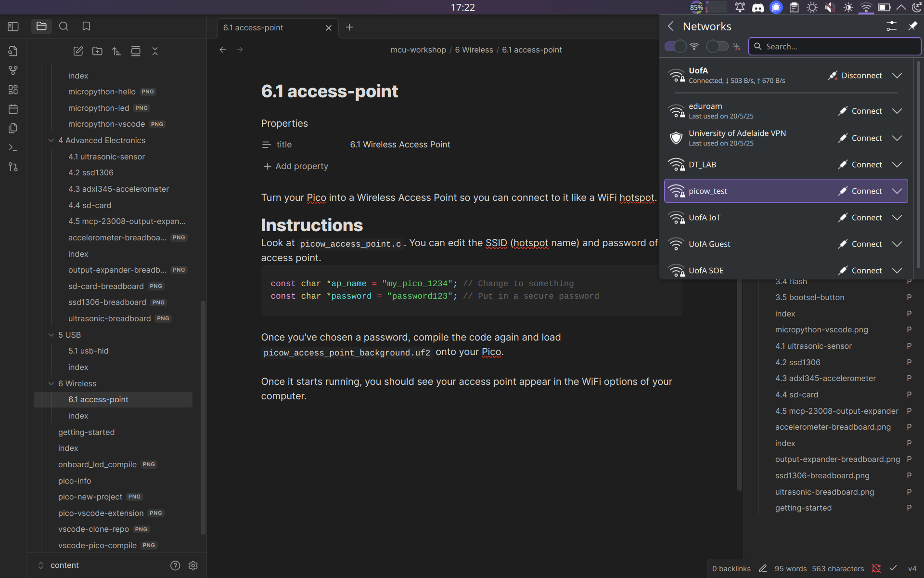Show 0 backlinks in status bar
924x578 pixels.
[x=731, y=569]
